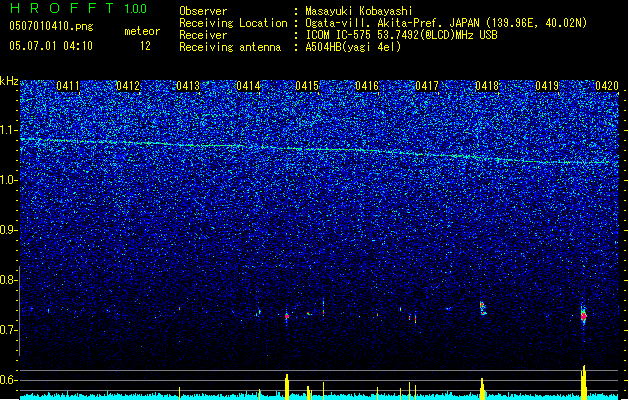Select the filename 0507010410.png
Viewport: 629px width, 400px height.
51,26
